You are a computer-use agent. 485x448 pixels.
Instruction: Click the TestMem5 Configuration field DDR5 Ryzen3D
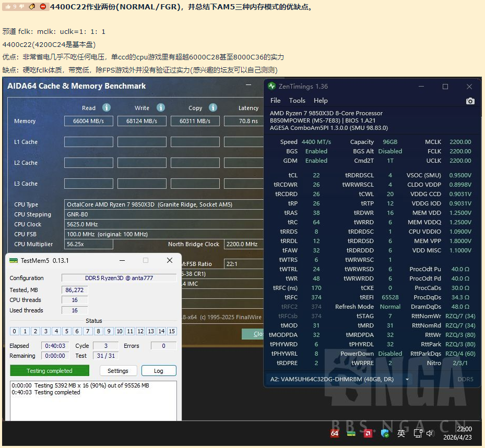[x=119, y=278]
